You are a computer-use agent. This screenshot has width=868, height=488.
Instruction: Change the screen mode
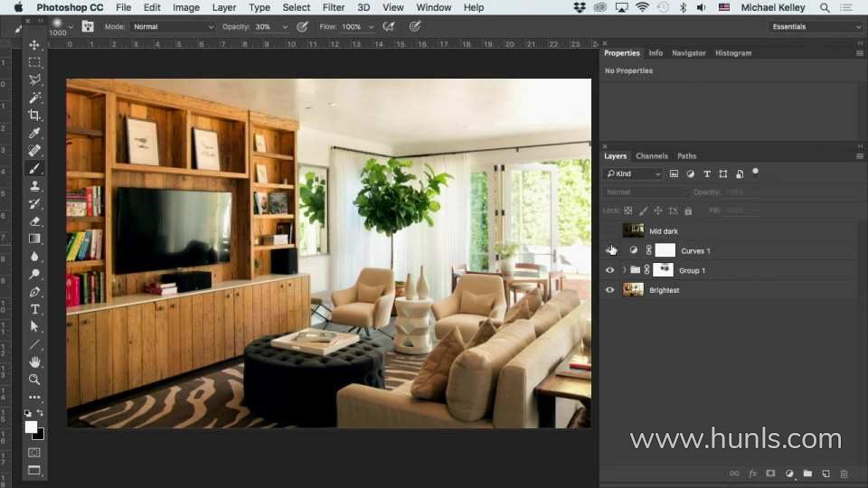coord(34,470)
